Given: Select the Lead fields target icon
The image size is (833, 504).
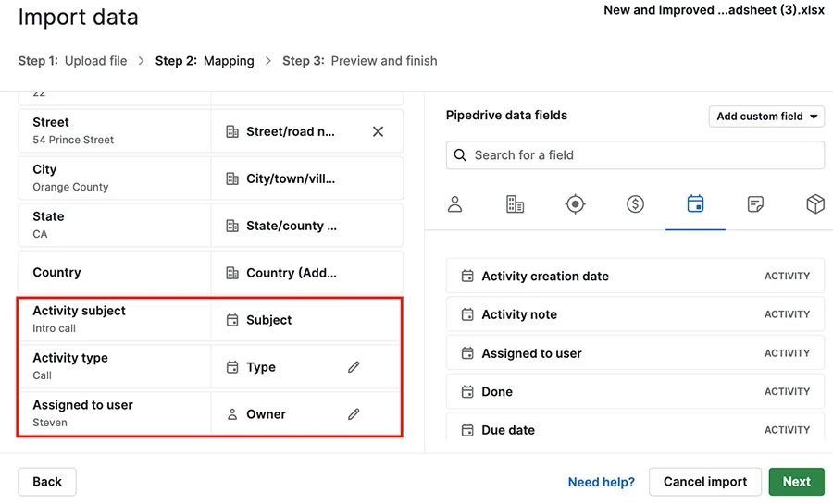Looking at the screenshot, I should [576, 204].
